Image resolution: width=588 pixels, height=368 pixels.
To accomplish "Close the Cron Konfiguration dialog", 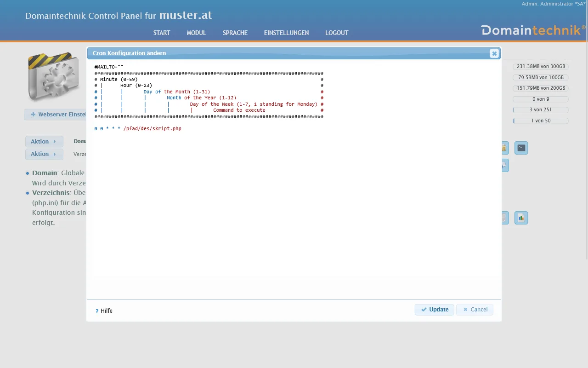I will click(x=494, y=53).
